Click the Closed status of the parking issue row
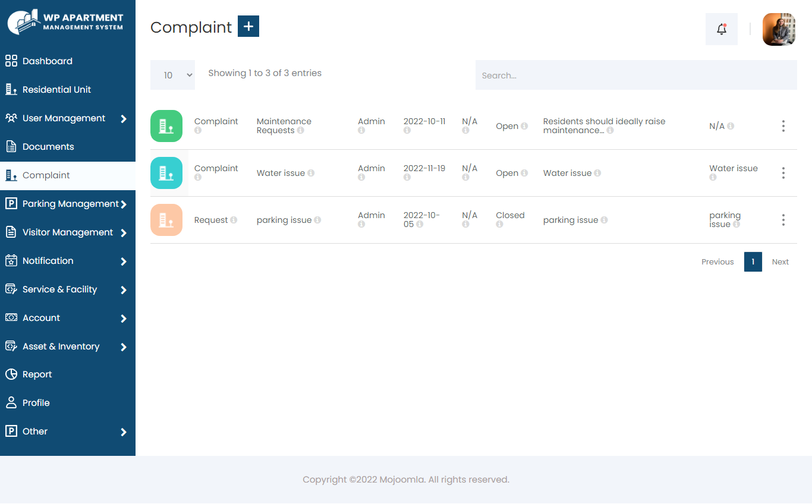 pos(510,215)
